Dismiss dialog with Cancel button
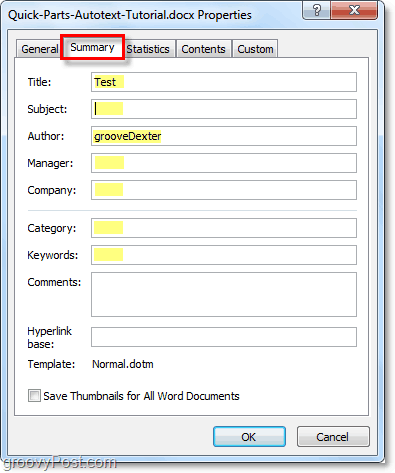This screenshot has height=473, width=395. click(333, 437)
